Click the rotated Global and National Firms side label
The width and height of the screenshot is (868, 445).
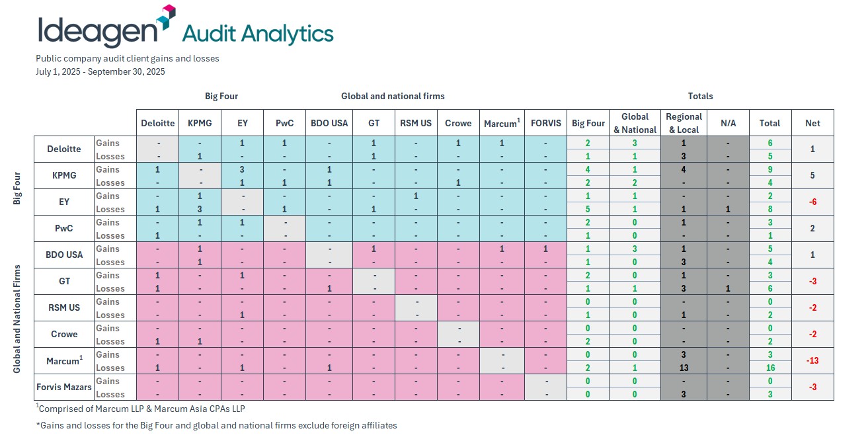point(17,320)
